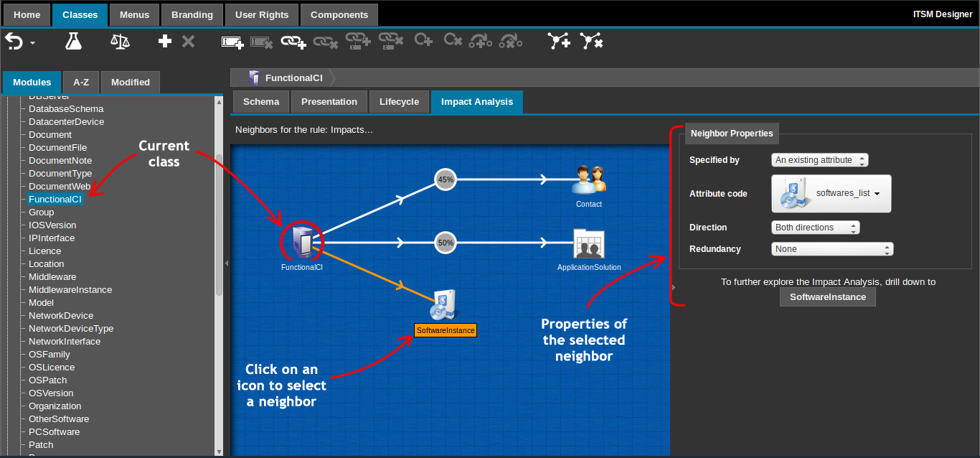Click the FunctionalCI server icon in the diagram
Image resolution: width=980 pixels, height=458 pixels.
pyautogui.click(x=302, y=242)
